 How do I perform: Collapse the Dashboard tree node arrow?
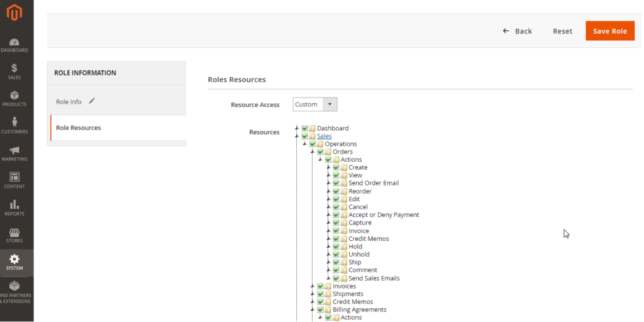point(297,128)
